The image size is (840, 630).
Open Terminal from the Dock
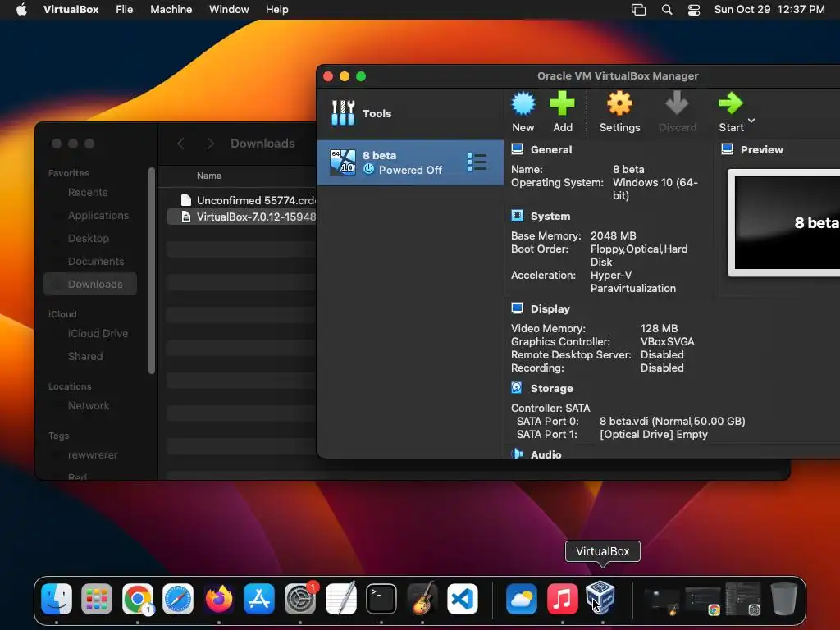(x=381, y=599)
